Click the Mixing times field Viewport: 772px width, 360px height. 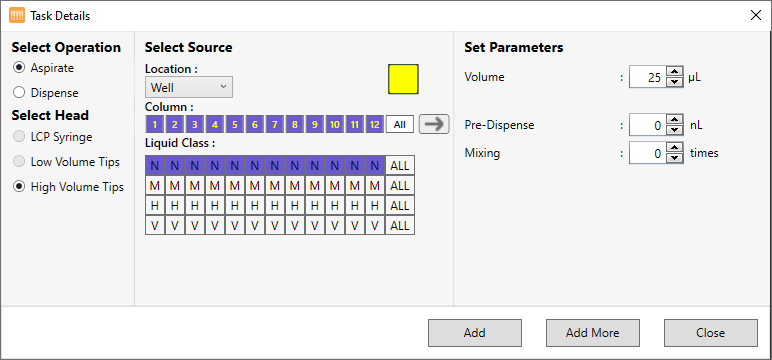[x=647, y=153]
